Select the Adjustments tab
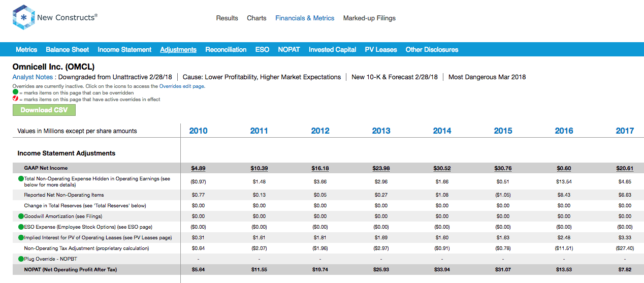 pos(178,49)
